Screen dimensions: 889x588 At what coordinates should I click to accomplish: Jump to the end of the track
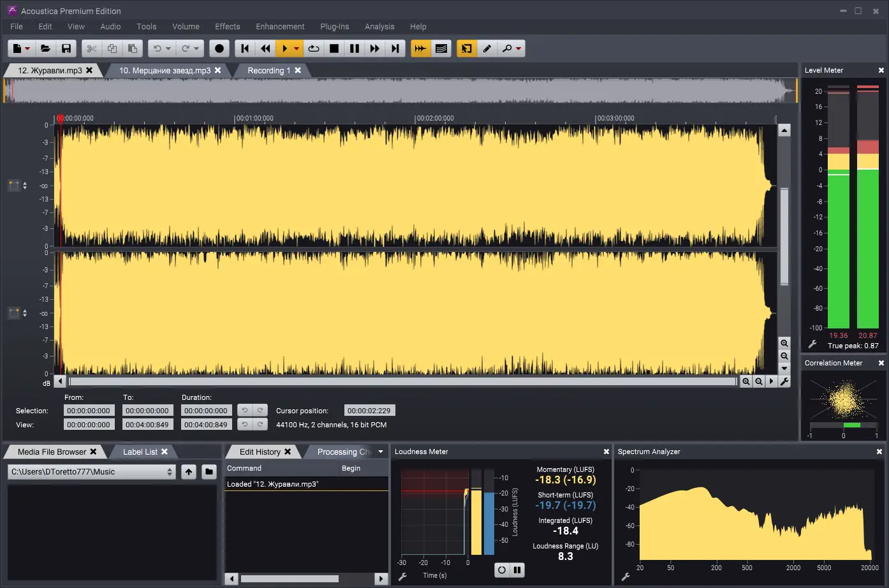point(395,48)
